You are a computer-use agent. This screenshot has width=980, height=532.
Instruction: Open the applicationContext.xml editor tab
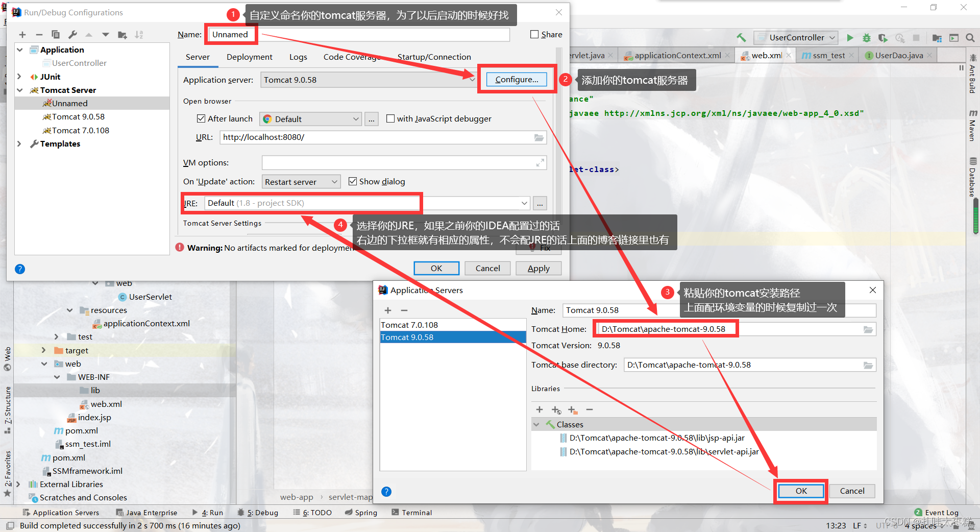[677, 55]
